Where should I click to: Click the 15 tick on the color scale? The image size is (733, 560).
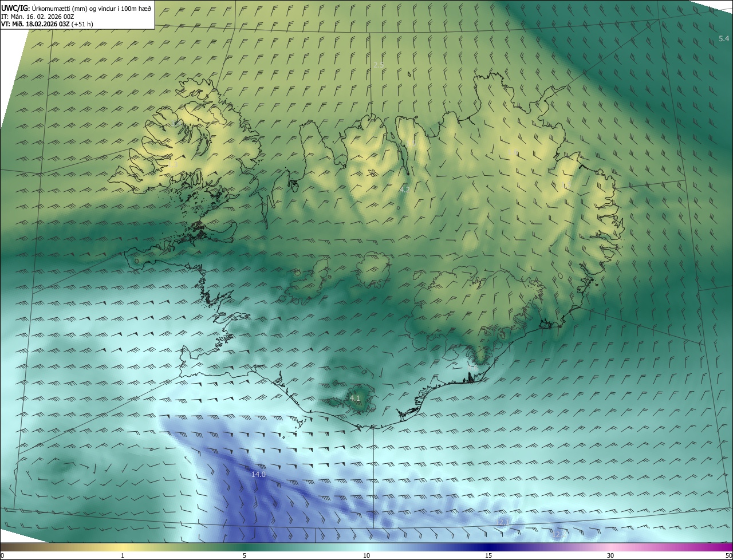coord(488,555)
